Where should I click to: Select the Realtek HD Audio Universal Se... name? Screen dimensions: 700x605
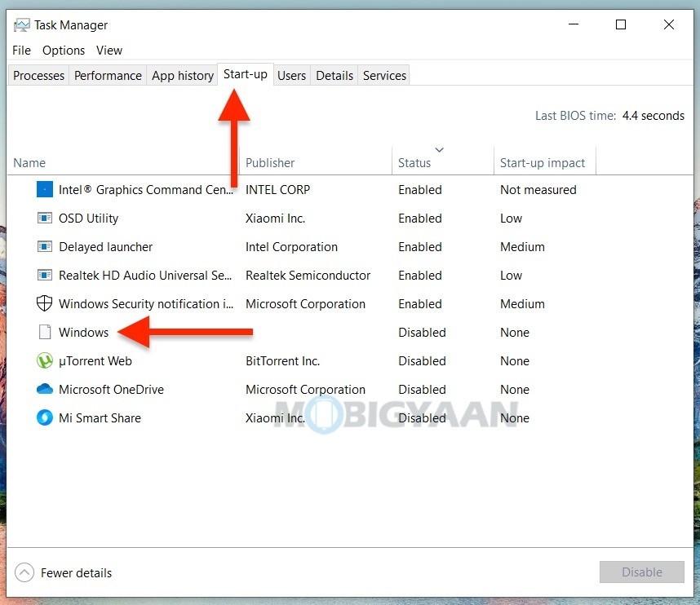(x=145, y=276)
